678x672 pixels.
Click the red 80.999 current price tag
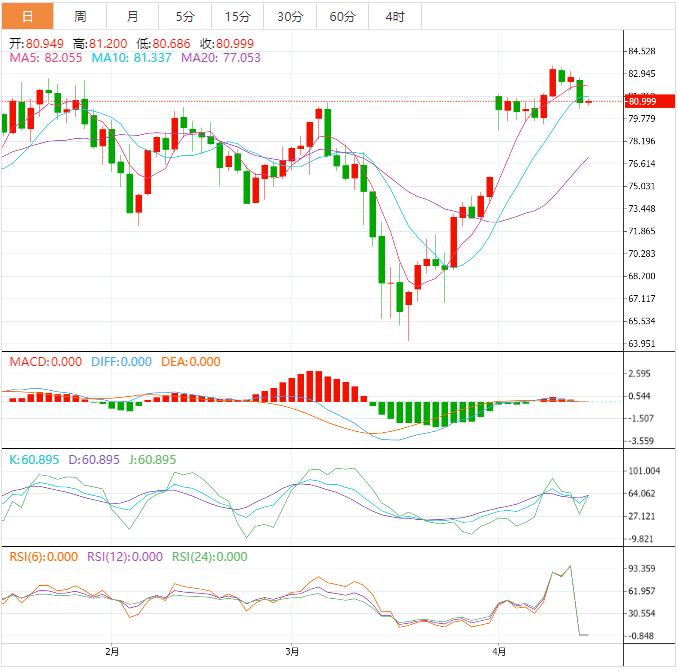click(x=641, y=101)
